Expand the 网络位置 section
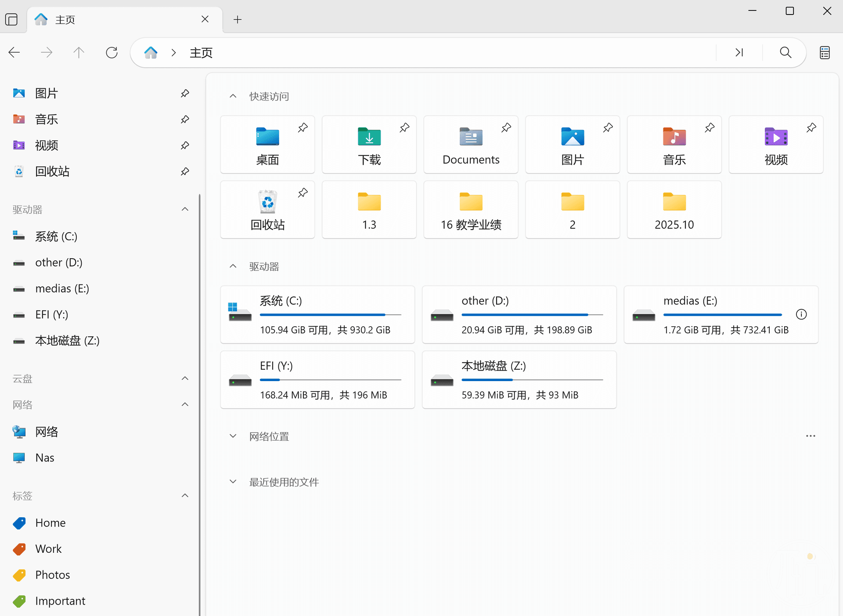The width and height of the screenshot is (843, 616). (x=233, y=436)
